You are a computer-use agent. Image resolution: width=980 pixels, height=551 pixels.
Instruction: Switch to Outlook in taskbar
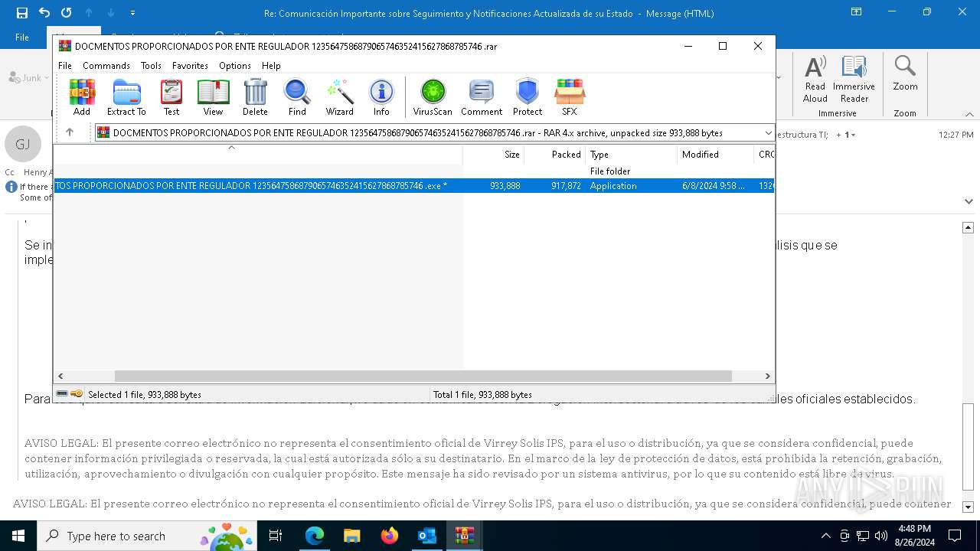tap(427, 536)
